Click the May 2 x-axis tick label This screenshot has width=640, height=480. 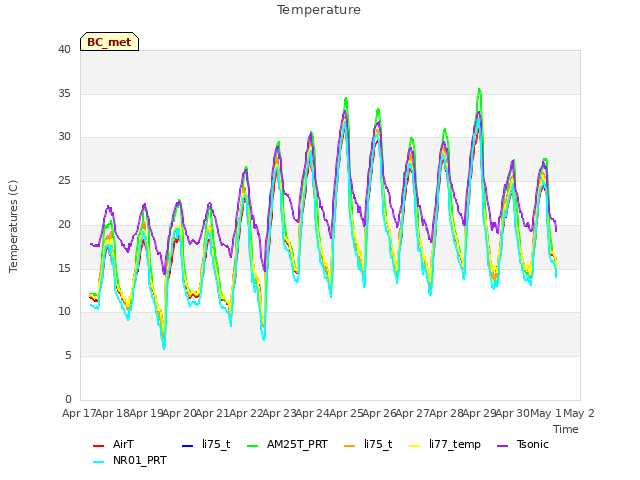click(579, 413)
